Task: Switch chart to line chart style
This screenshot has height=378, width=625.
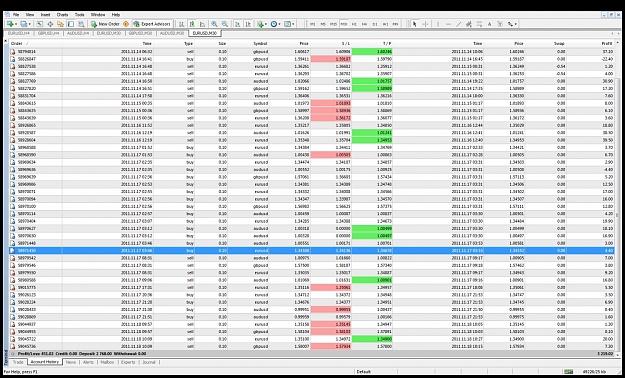Action: pyautogui.click(x=202, y=24)
